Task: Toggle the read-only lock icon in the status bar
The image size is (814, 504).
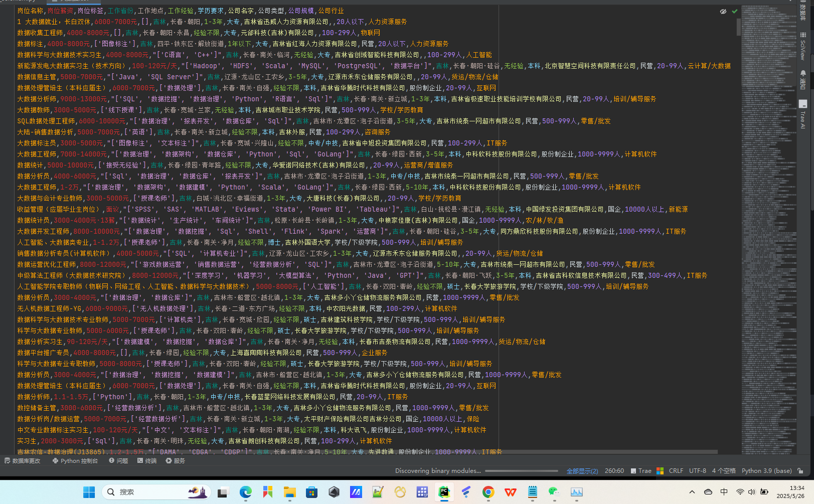Action: (800, 471)
